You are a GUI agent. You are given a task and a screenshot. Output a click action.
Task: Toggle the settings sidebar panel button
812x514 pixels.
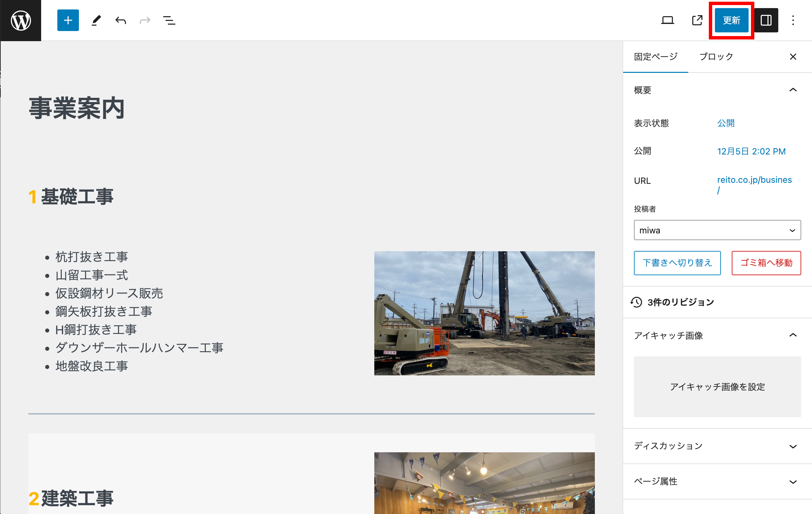tap(766, 20)
